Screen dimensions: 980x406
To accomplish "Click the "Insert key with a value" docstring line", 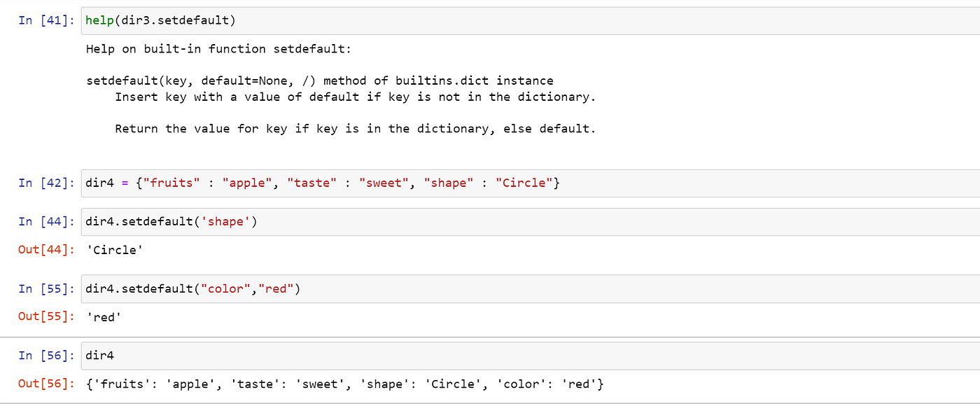I will coord(356,97).
